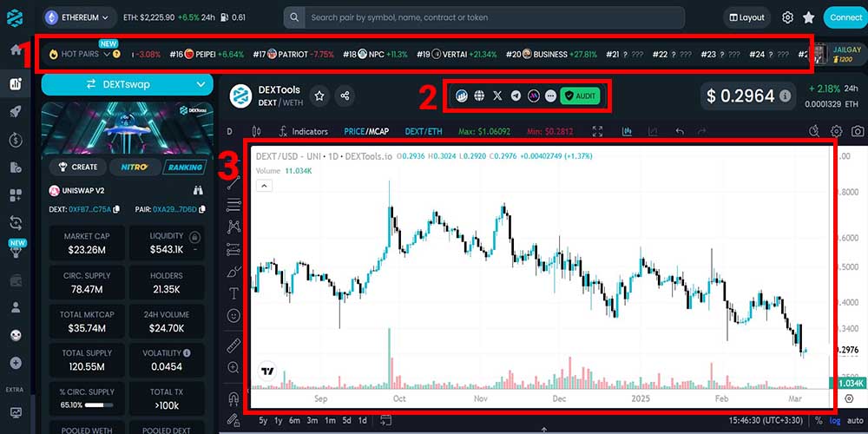The image size is (868, 434).
Task: Open the NEW airdrop parachute icon in the sidebar
Action: (16, 252)
